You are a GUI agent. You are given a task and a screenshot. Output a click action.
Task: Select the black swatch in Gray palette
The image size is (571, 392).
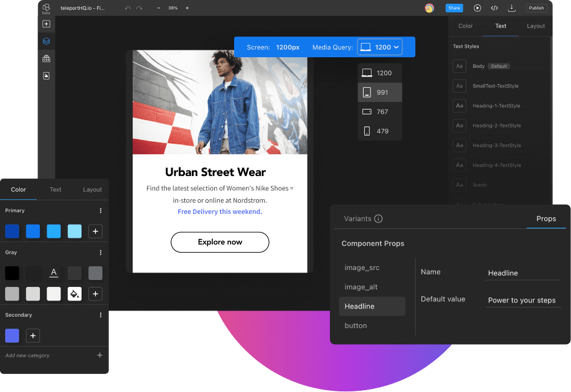tap(12, 273)
